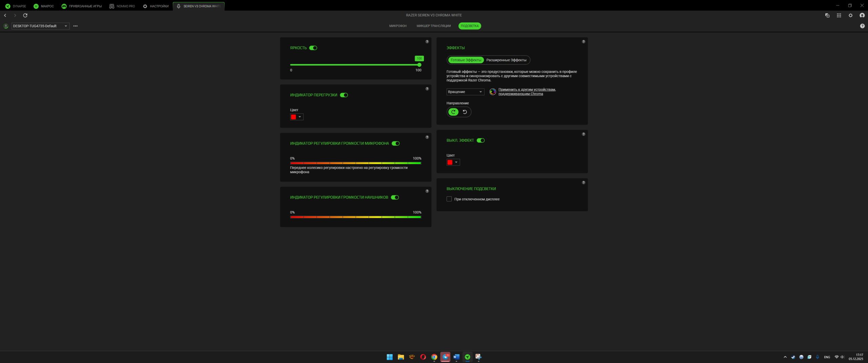Toggle the headphone volume indicator switch

pyautogui.click(x=395, y=197)
